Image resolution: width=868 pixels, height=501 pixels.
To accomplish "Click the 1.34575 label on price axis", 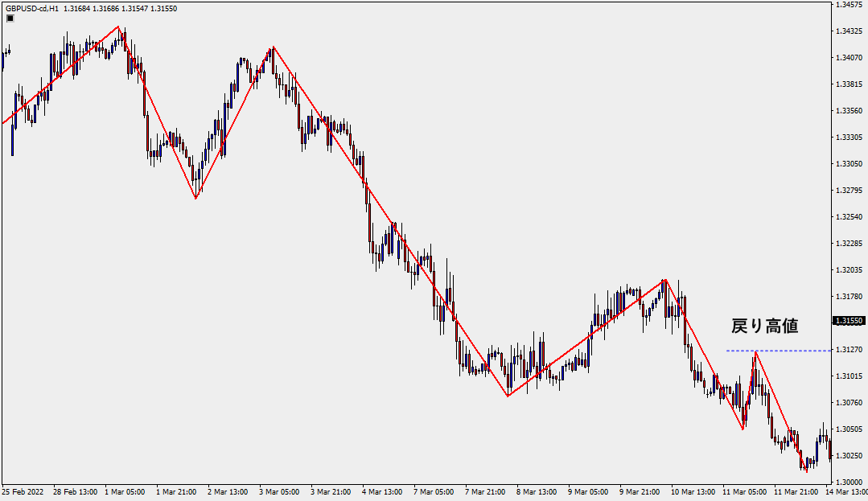I will [849, 5].
